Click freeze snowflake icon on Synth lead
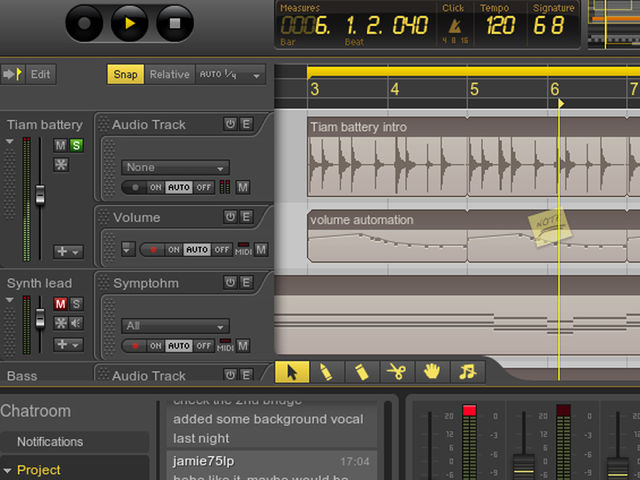Screen dimensions: 640x480 click(60, 323)
